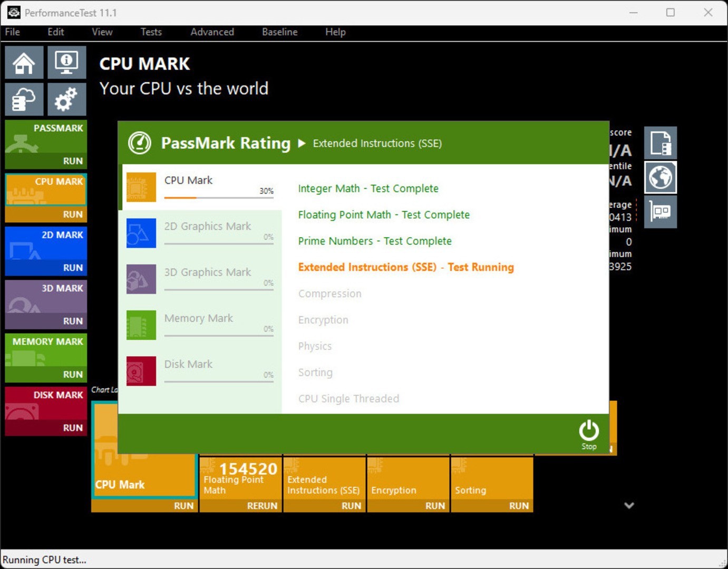The image size is (728, 569).
Task: Select the MEMORY MARK sidebar tile
Action: pos(46,350)
